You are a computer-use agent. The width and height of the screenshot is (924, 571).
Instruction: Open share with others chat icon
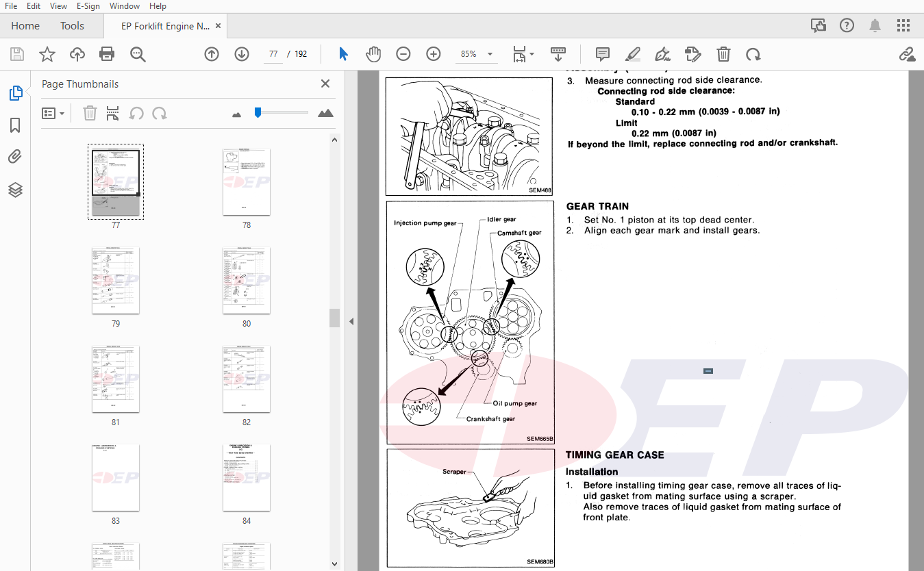point(819,26)
